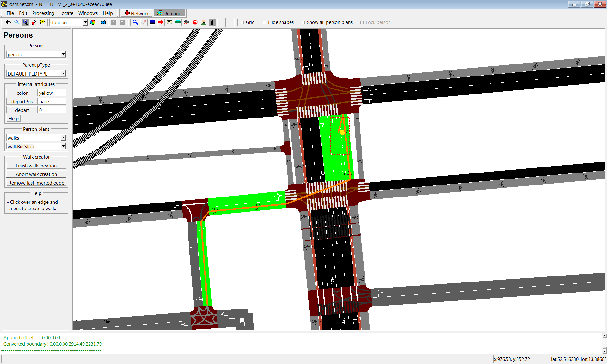Select the delete eraser mode

tap(144, 22)
